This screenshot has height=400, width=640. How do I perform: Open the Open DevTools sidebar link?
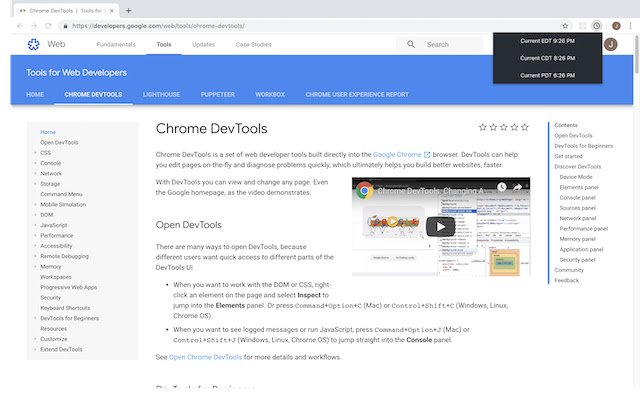(x=59, y=142)
